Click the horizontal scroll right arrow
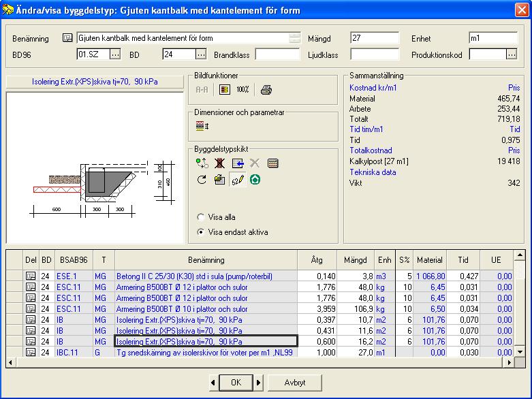 [x=509, y=362]
